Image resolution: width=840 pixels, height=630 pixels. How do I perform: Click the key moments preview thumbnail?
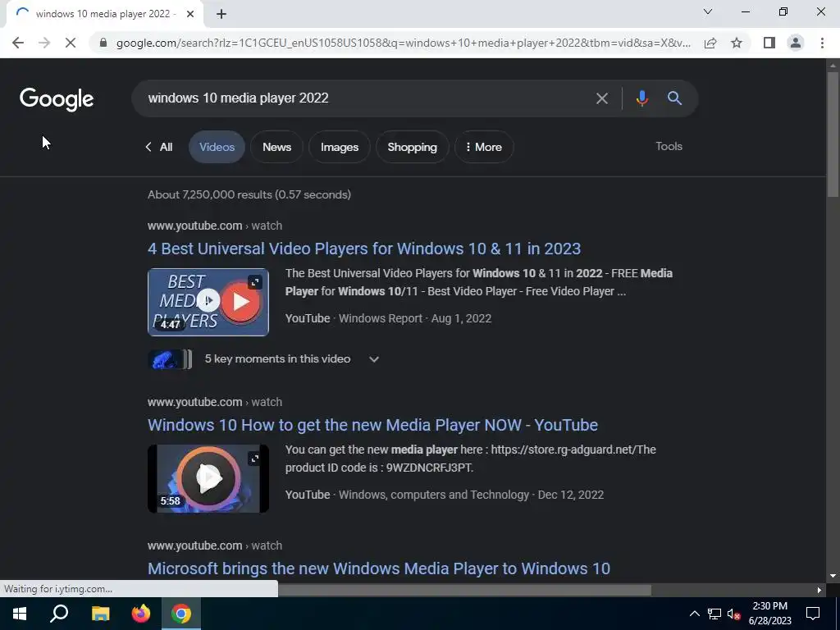169,359
